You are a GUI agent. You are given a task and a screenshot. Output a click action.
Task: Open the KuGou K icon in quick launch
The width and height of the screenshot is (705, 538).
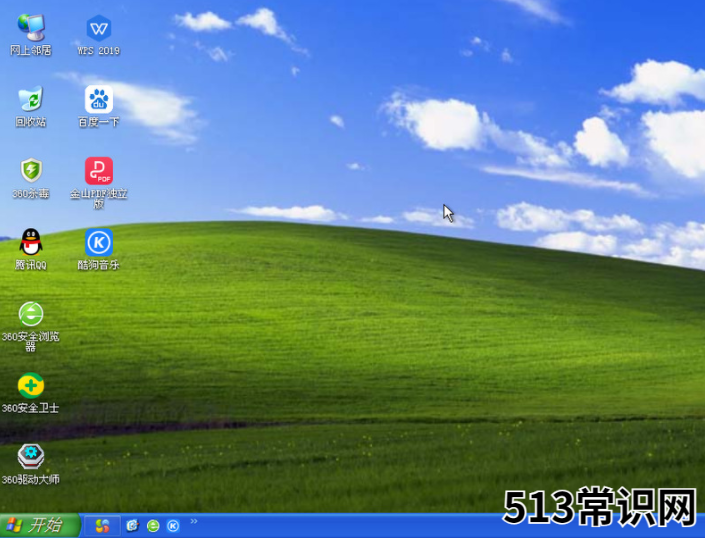pyautogui.click(x=173, y=525)
